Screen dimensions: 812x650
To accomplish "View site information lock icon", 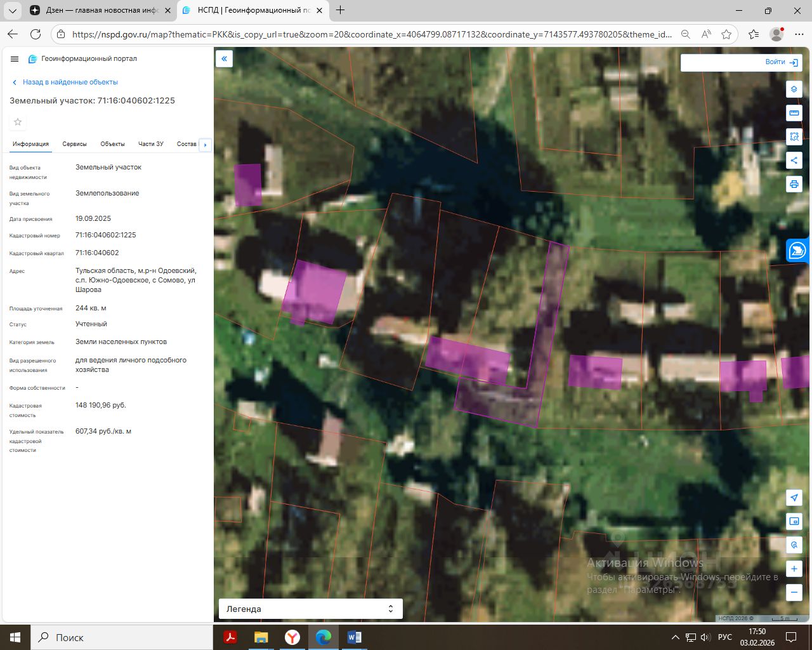I will 60,34.
